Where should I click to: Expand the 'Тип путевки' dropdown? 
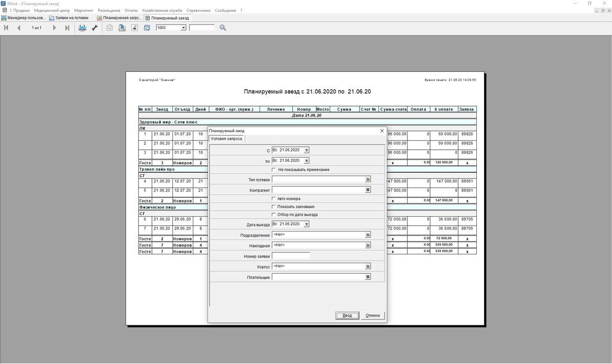tap(368, 179)
